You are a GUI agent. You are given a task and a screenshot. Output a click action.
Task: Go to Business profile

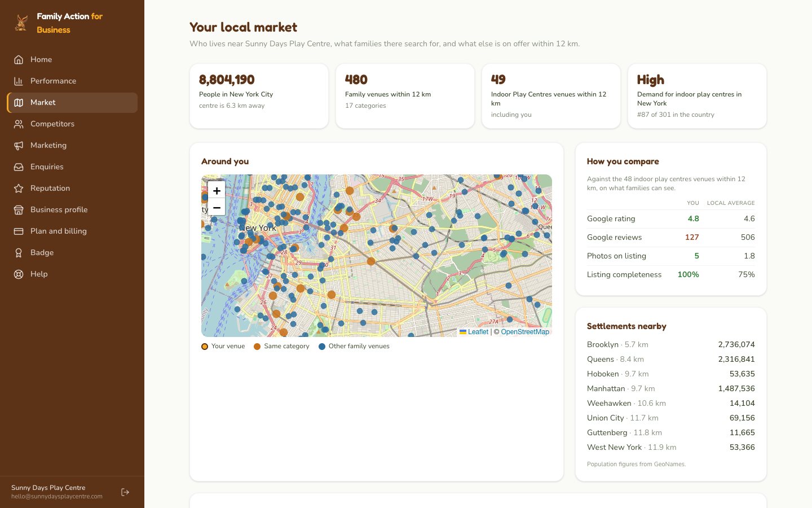72,209
